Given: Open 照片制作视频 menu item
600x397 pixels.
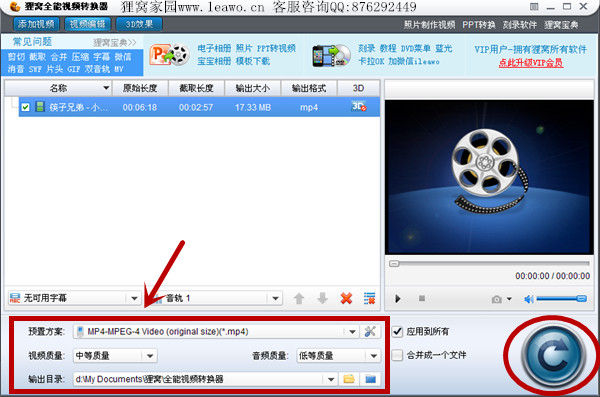Looking at the screenshot, I should coord(429,25).
